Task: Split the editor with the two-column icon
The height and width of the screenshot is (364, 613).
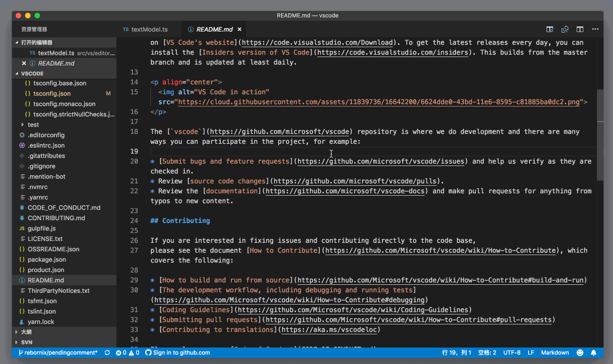Action: 580,29
